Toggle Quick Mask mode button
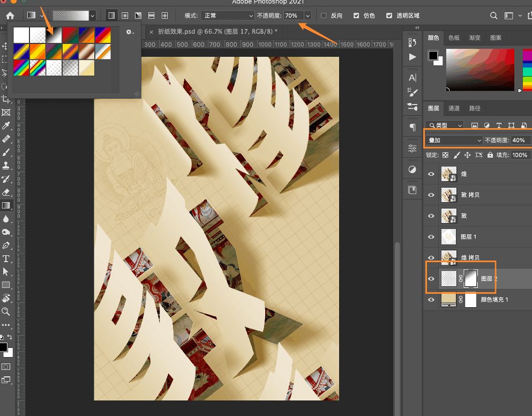This screenshot has width=532, height=416. (x=6, y=367)
